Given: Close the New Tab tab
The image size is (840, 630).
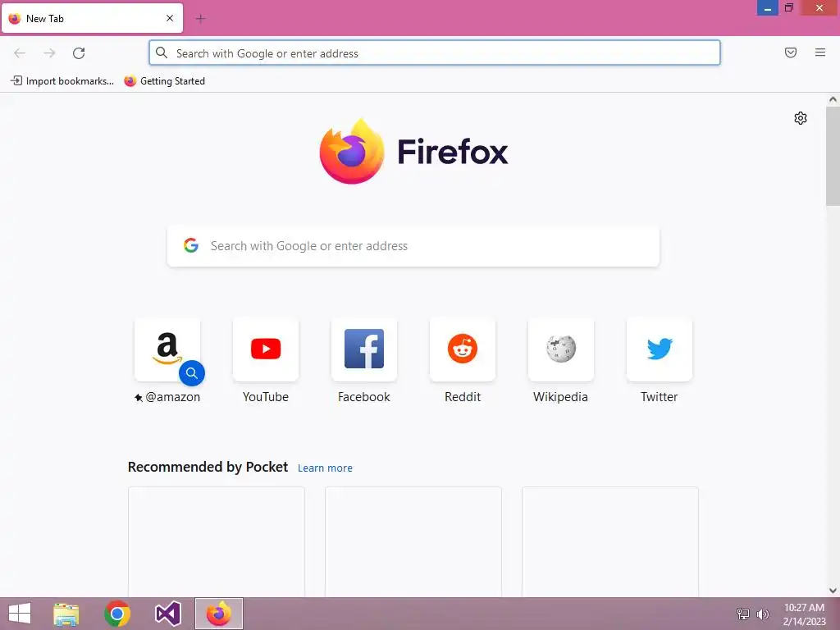Looking at the screenshot, I should tap(170, 18).
